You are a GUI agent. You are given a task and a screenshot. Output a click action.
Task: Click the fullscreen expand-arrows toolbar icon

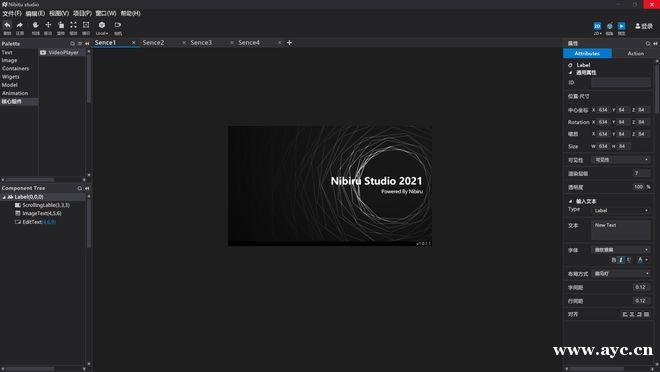(73, 25)
